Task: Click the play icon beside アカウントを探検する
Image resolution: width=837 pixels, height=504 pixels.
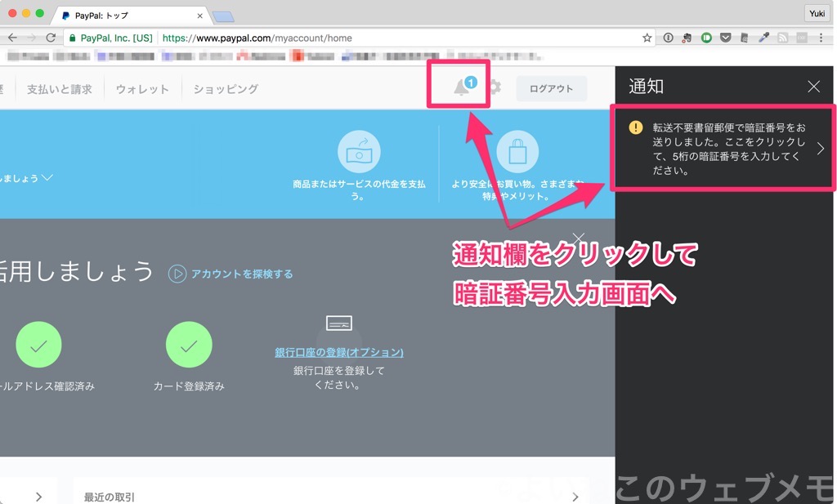Action: tap(177, 274)
